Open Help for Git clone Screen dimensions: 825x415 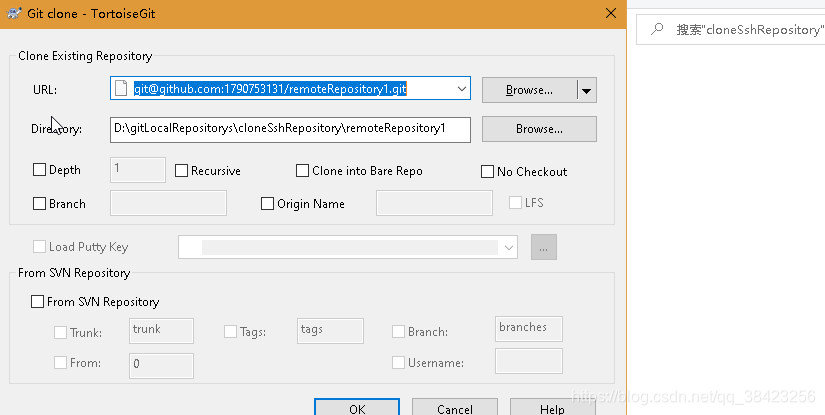click(x=552, y=407)
